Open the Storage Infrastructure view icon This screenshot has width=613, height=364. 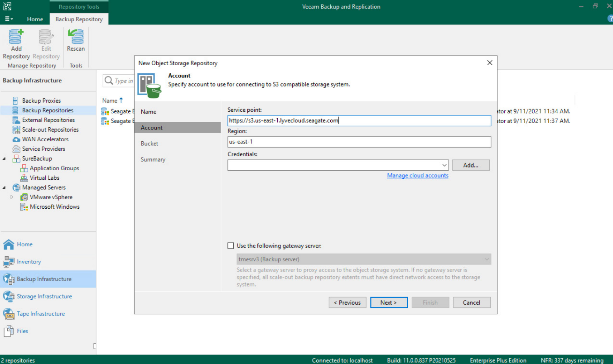[9, 297]
